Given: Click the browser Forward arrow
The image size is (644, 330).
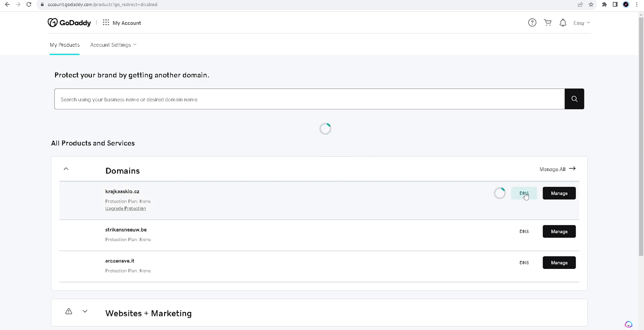Looking at the screenshot, I should (18, 4).
